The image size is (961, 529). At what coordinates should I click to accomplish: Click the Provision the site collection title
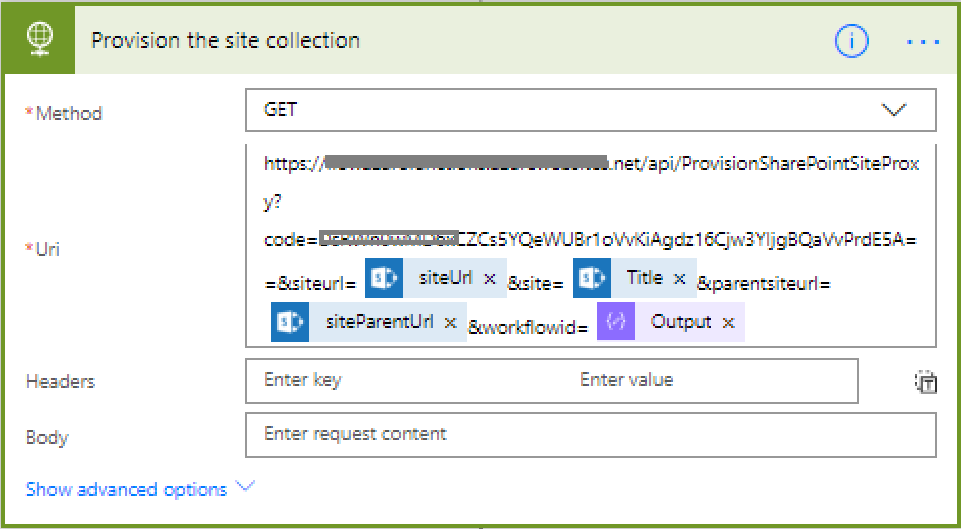tap(226, 40)
